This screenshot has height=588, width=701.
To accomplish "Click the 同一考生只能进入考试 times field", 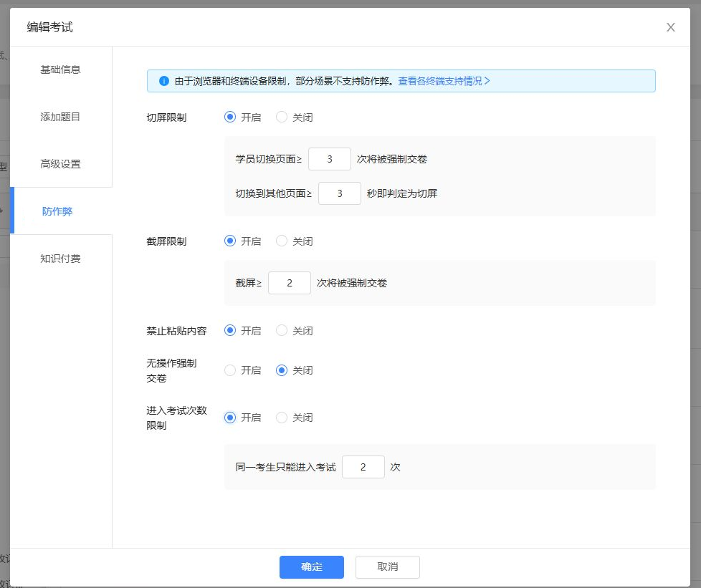I will (363, 467).
